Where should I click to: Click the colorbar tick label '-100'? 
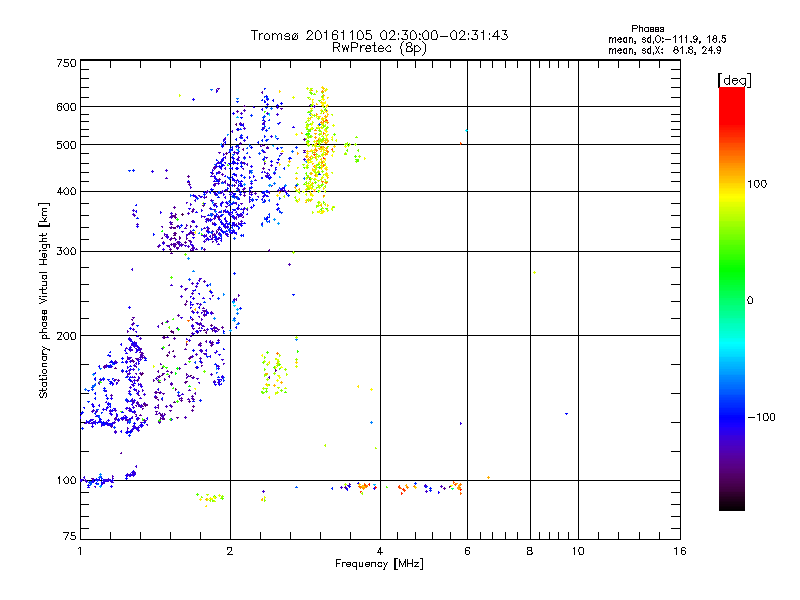tap(761, 417)
